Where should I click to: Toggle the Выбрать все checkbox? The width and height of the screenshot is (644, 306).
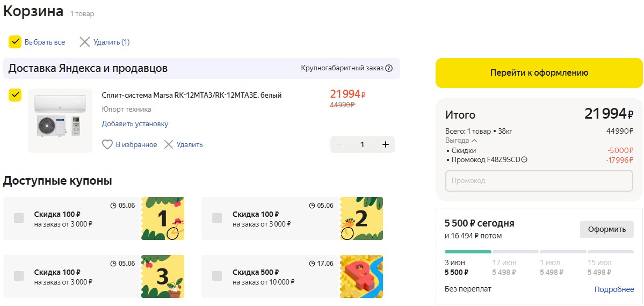[15, 42]
